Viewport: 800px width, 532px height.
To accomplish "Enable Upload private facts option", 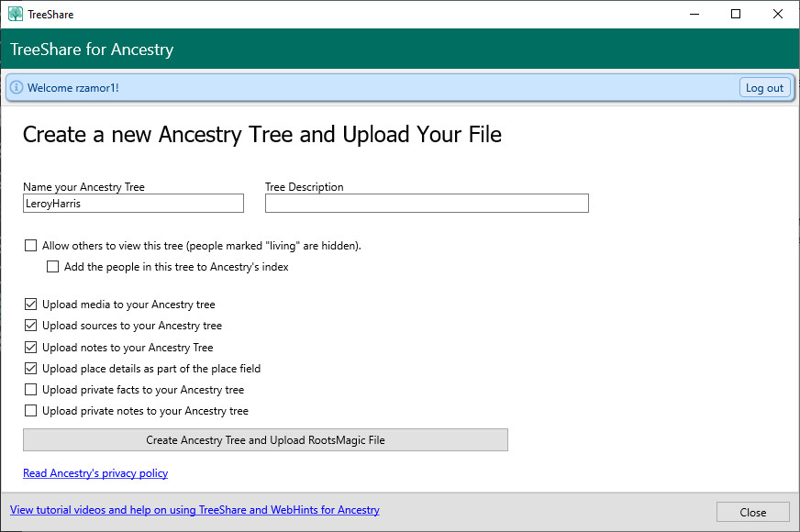I will pos(31,390).
